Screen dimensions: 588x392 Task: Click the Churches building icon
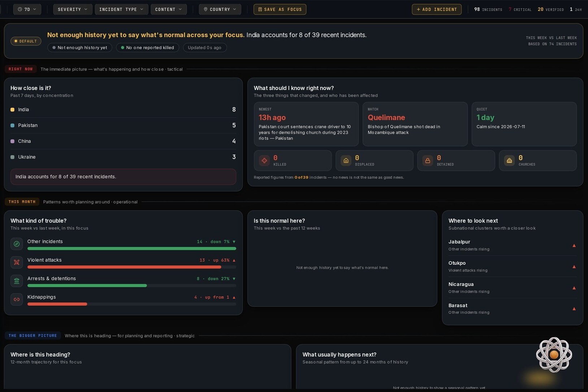tap(509, 161)
